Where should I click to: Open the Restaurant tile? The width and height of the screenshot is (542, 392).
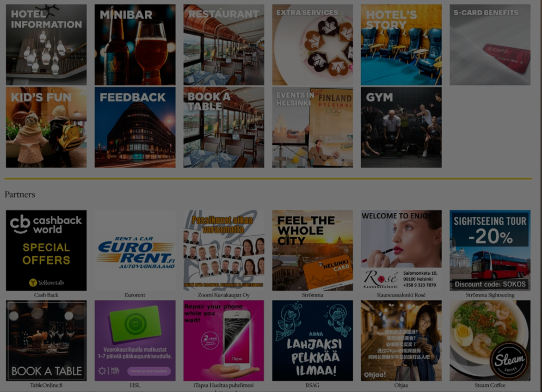point(224,45)
